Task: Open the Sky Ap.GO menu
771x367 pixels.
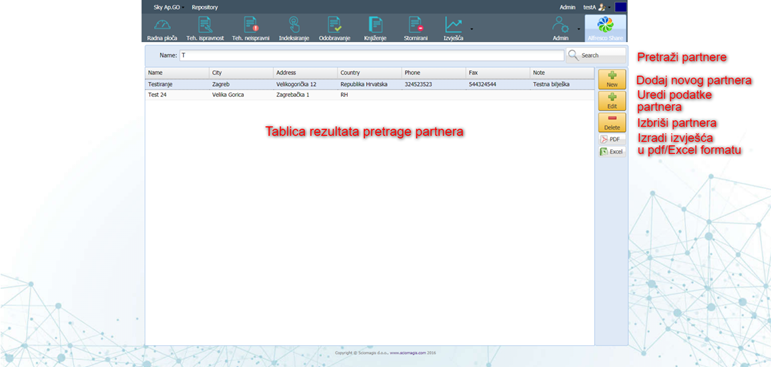Action: click(x=168, y=7)
